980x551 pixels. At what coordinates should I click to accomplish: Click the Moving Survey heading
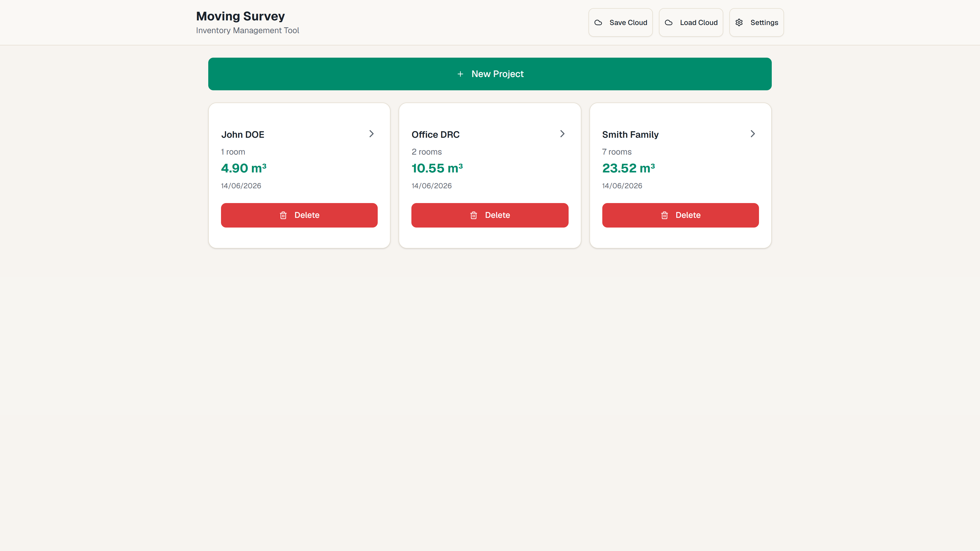pyautogui.click(x=240, y=16)
